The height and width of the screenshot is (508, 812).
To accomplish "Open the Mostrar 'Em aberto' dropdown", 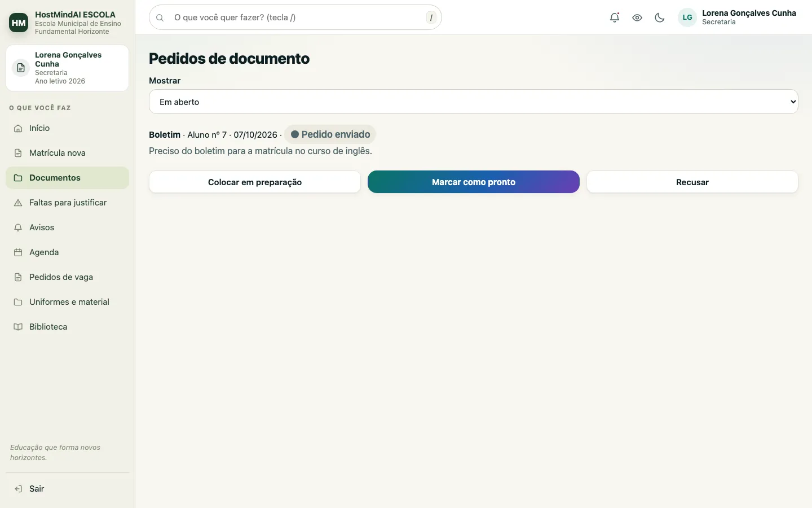I will tap(474, 102).
